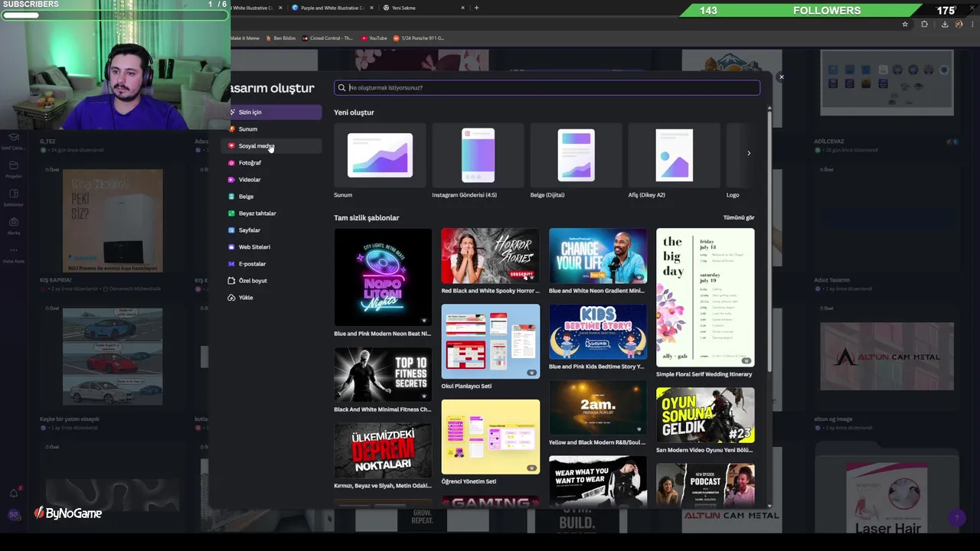The width and height of the screenshot is (980, 551).
Task: Select the Sizin için category
Action: [x=276, y=112]
